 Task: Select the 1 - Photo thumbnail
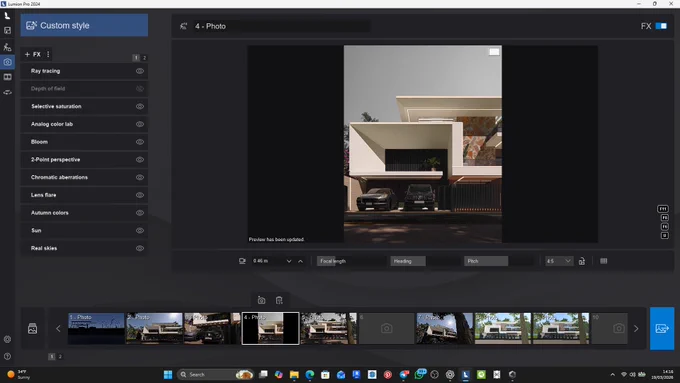tap(96, 329)
